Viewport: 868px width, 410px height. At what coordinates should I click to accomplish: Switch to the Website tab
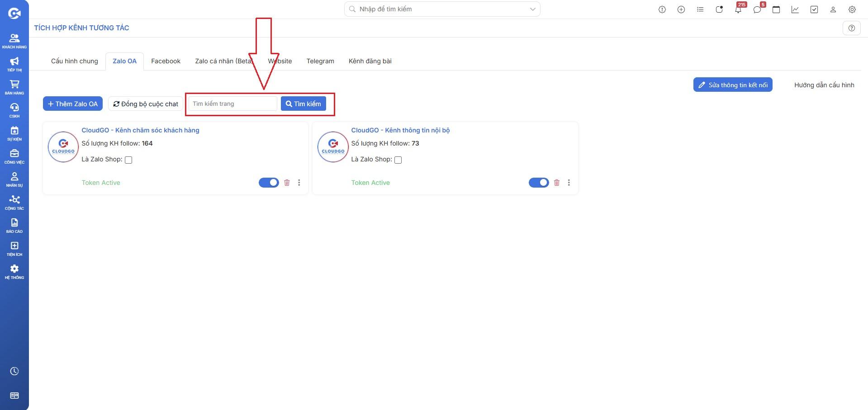coord(280,61)
